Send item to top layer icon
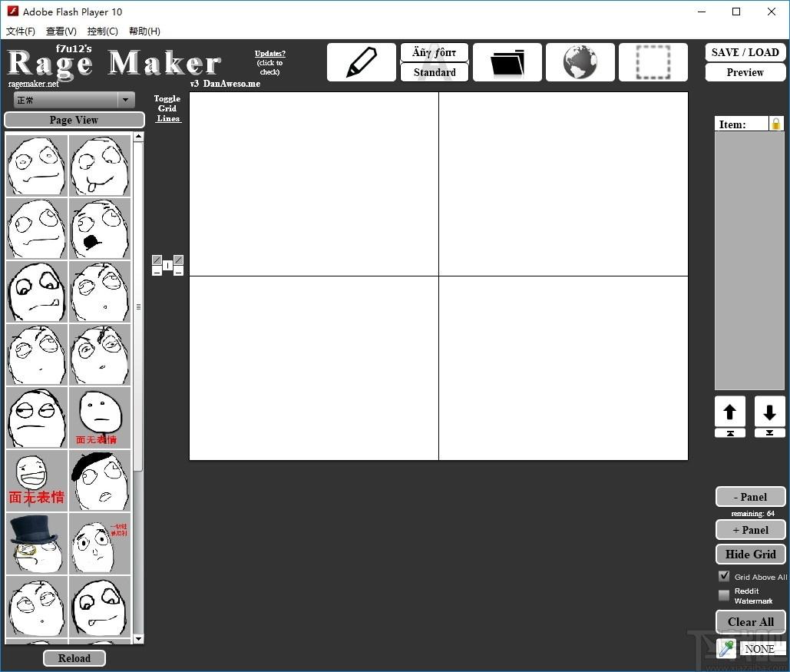Viewport: 790px width, 672px height. (729, 433)
